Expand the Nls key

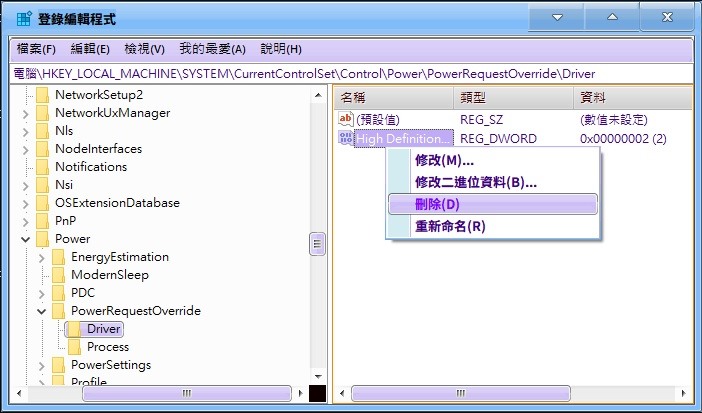tap(26, 132)
